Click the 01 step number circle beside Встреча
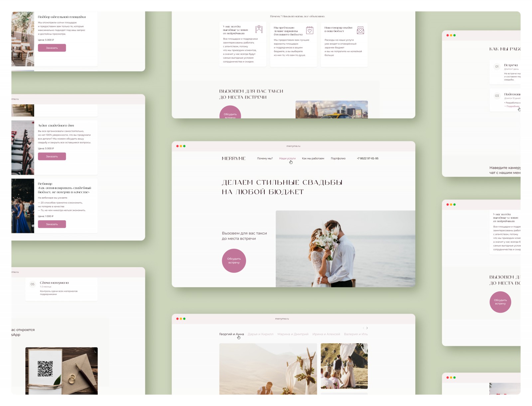Viewport: 532px width, 406px height. [497, 66]
